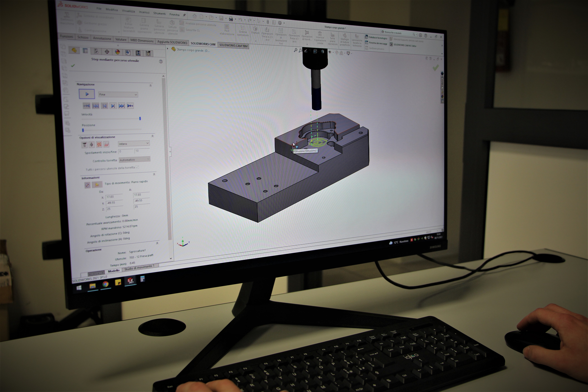Click the Home icon in quick access toolbar
Image resolution: width=588 pixels, height=392 pixels.
pyautogui.click(x=195, y=16)
